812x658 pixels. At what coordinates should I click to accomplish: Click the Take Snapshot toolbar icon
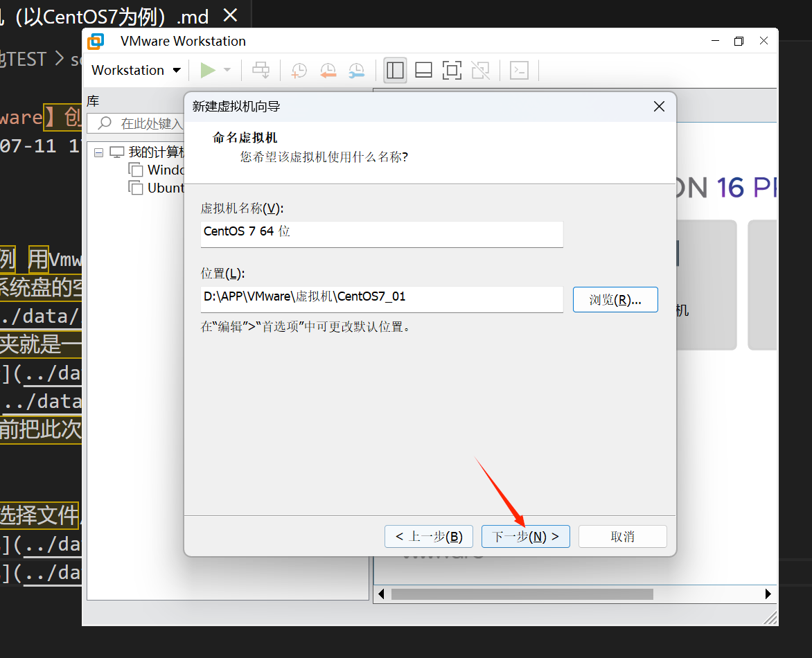299,70
